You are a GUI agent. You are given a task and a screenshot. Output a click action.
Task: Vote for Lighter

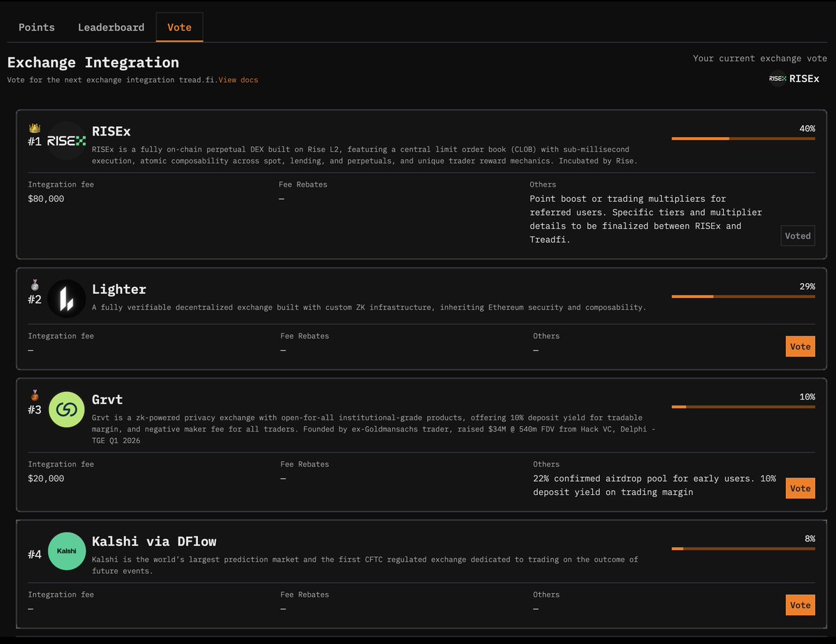click(x=800, y=347)
